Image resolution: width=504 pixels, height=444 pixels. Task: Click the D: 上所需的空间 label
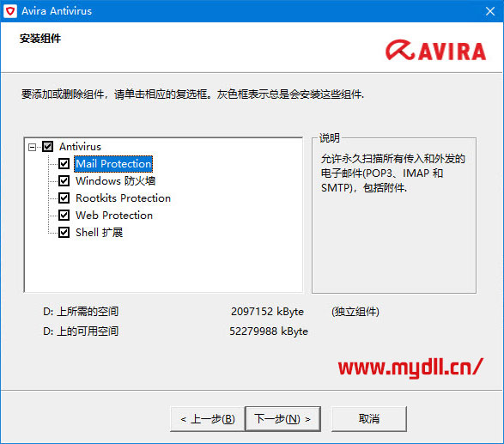pos(81,312)
